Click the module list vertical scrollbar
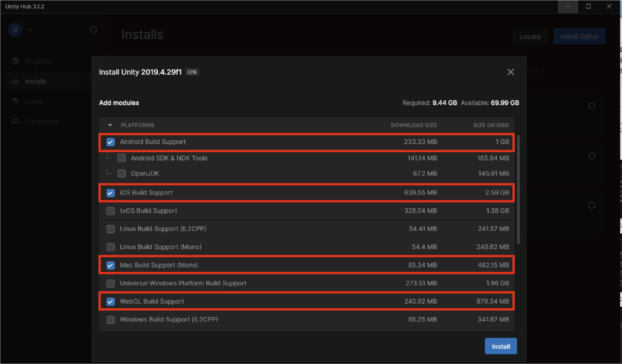This screenshot has width=622, height=364. [x=518, y=190]
